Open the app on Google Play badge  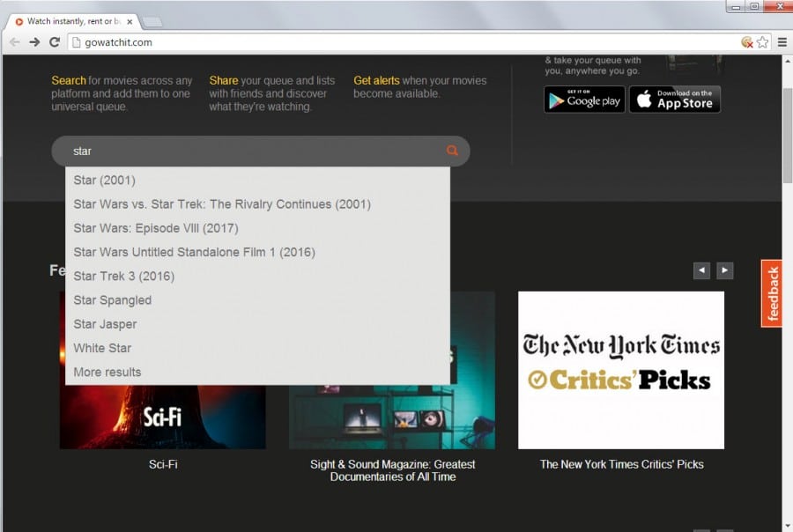coord(583,100)
